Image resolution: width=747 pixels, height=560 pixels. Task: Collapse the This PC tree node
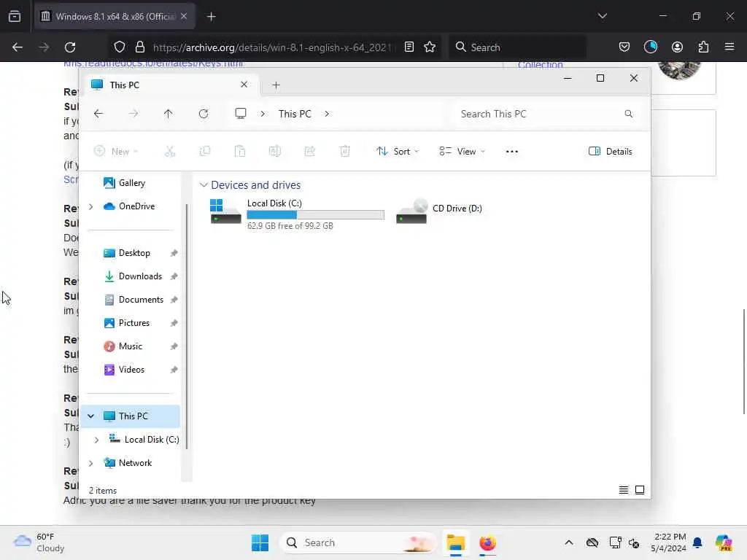90,416
